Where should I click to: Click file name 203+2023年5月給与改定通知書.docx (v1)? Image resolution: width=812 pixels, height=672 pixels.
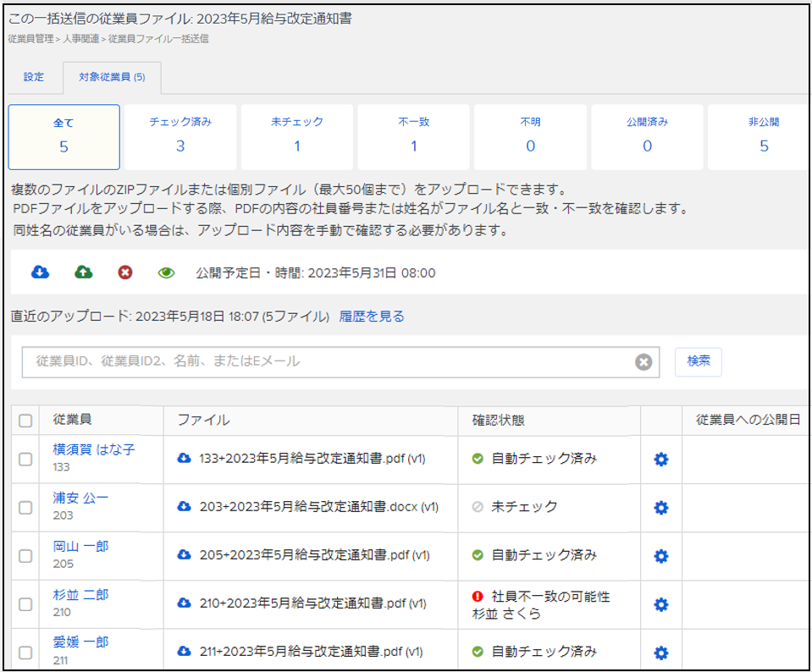(319, 507)
